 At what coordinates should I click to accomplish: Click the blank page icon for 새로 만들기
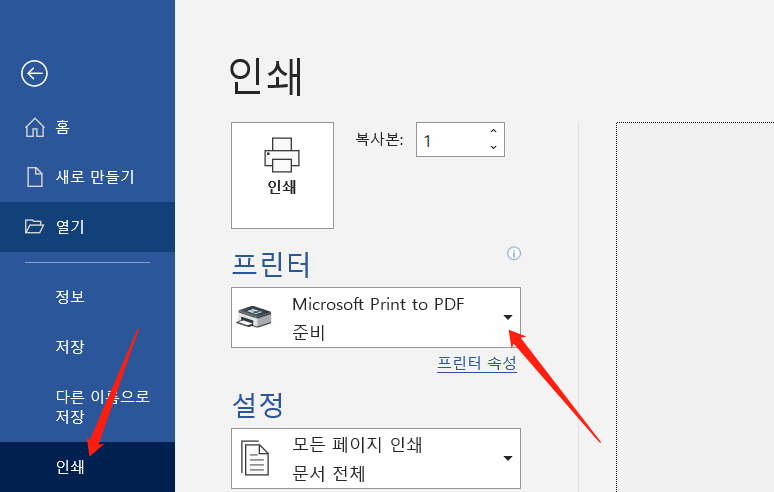pyautogui.click(x=35, y=177)
